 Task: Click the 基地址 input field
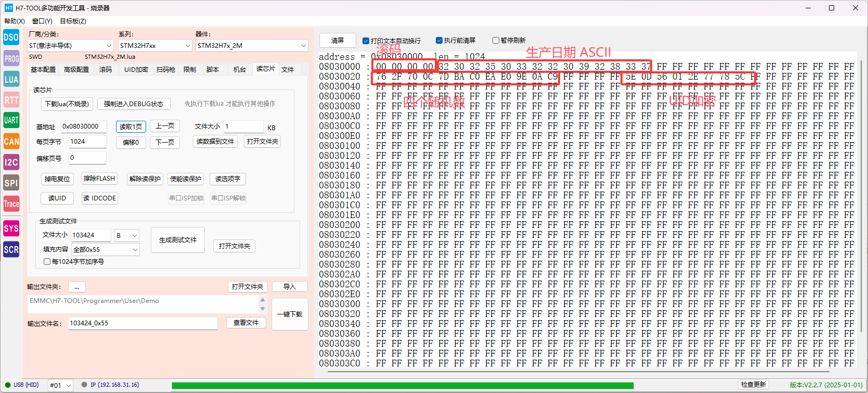tap(83, 126)
